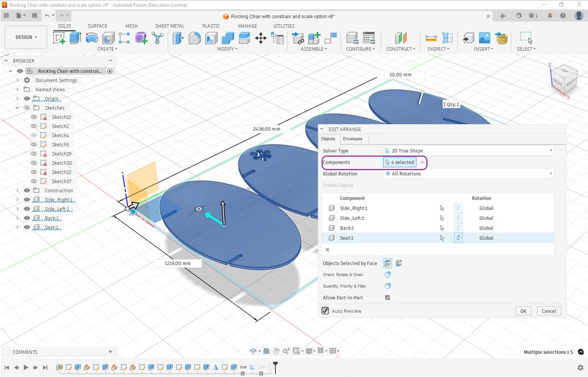
Task: Open the SHEET METAL ribbon tab
Action: pos(170,26)
